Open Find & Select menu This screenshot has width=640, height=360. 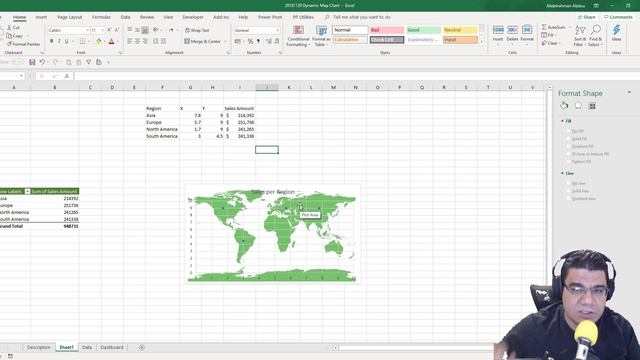pos(596,36)
